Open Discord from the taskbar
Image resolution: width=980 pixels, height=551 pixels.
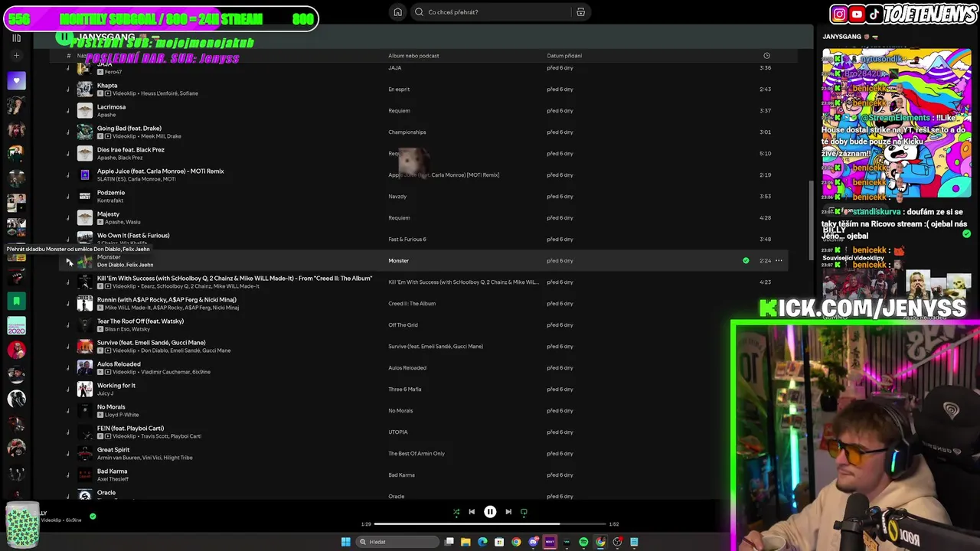(x=533, y=542)
